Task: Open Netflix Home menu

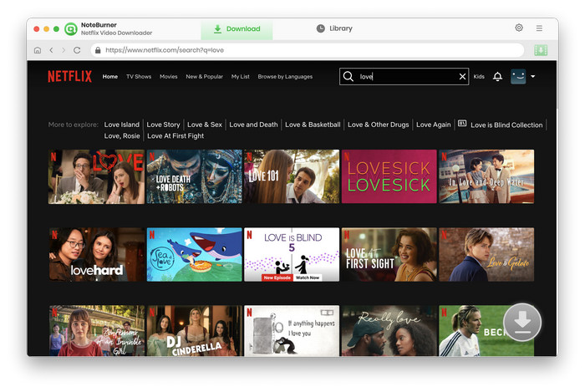Action: [110, 76]
